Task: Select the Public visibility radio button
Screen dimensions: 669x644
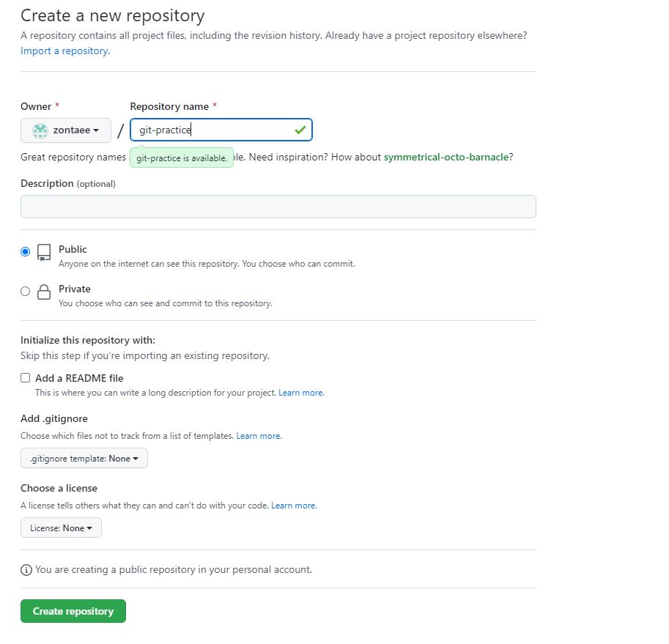Action: 25,251
